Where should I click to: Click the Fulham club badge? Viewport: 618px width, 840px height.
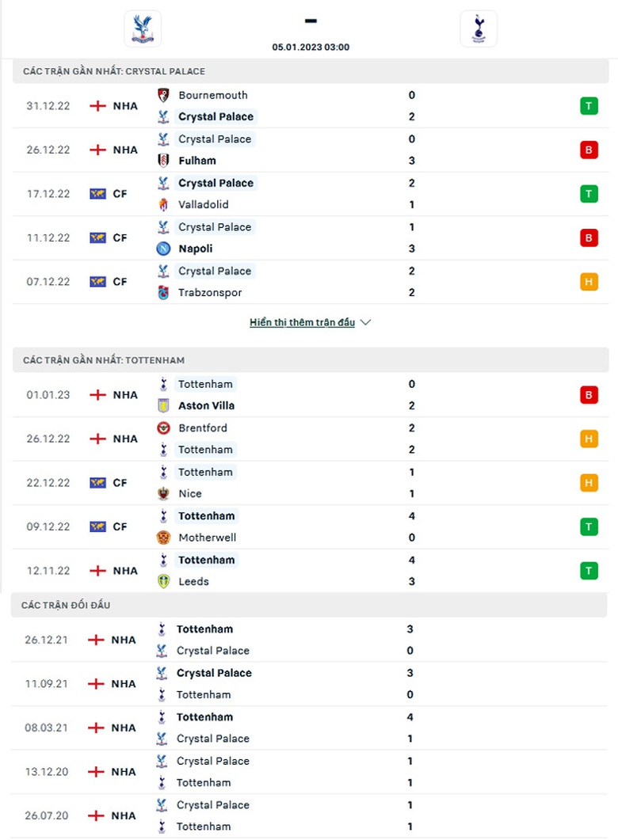coord(164,161)
